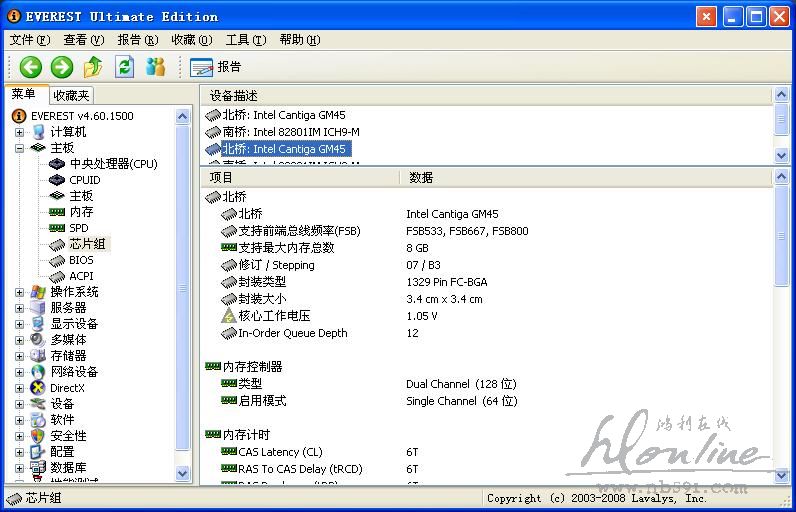The height and width of the screenshot is (512, 796).
Task: Expand the 操作系统 tree node
Action: 19,292
